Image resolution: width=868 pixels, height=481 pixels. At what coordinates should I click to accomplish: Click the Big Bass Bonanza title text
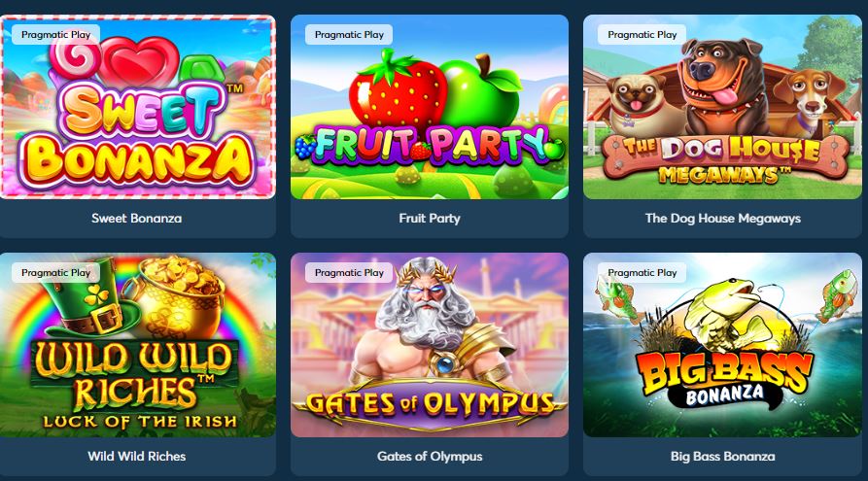pyautogui.click(x=723, y=456)
